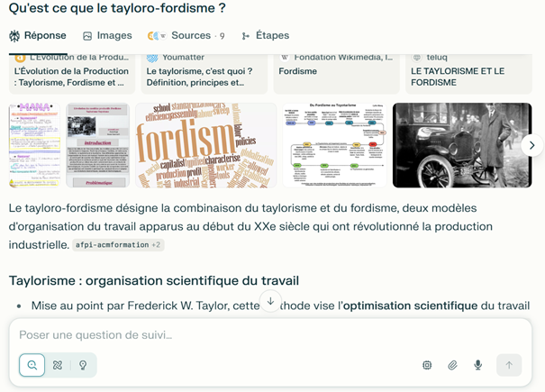The height and width of the screenshot is (392, 545).
Task: Open the model selector chip icon
Action: coord(427,365)
